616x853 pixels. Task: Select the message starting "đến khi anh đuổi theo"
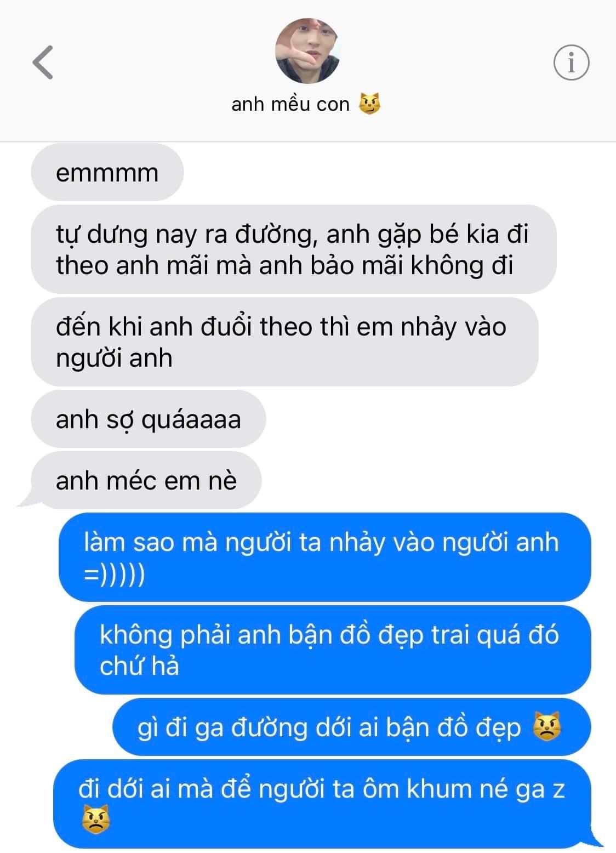coord(284,342)
